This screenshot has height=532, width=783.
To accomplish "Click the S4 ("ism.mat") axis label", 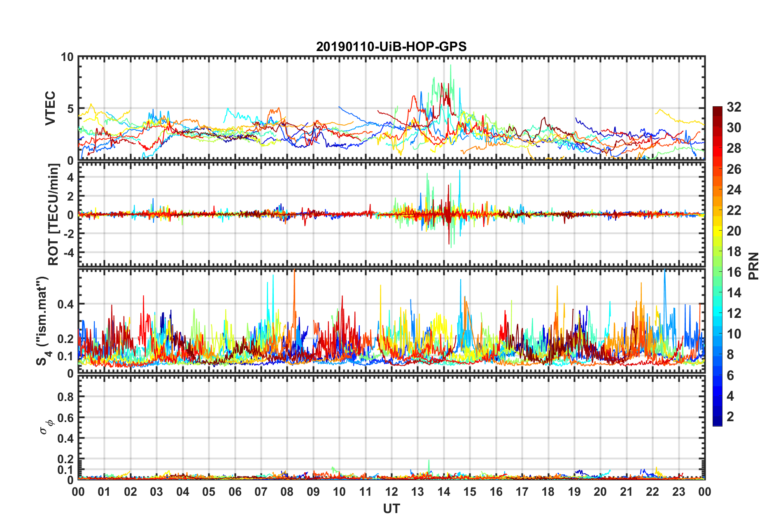I will click(42, 321).
